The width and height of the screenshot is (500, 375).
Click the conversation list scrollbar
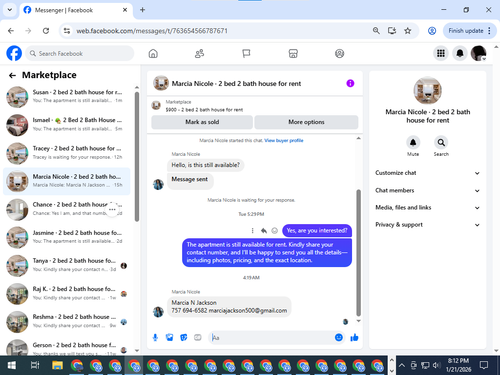pyautogui.click(x=137, y=157)
